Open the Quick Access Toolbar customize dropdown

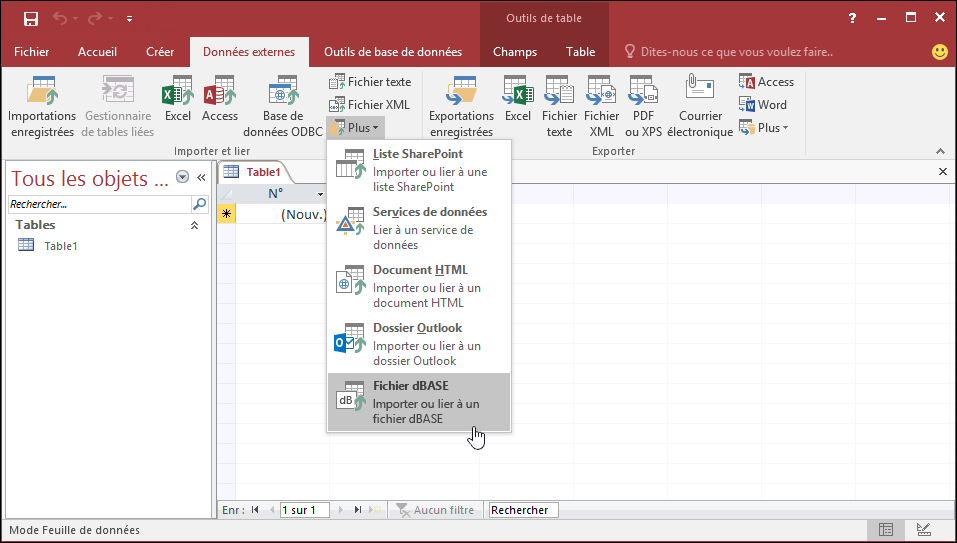129,19
